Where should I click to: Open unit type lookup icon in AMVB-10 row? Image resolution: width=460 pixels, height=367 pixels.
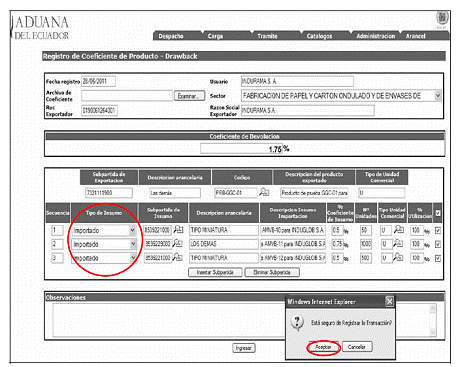pyautogui.click(x=399, y=229)
